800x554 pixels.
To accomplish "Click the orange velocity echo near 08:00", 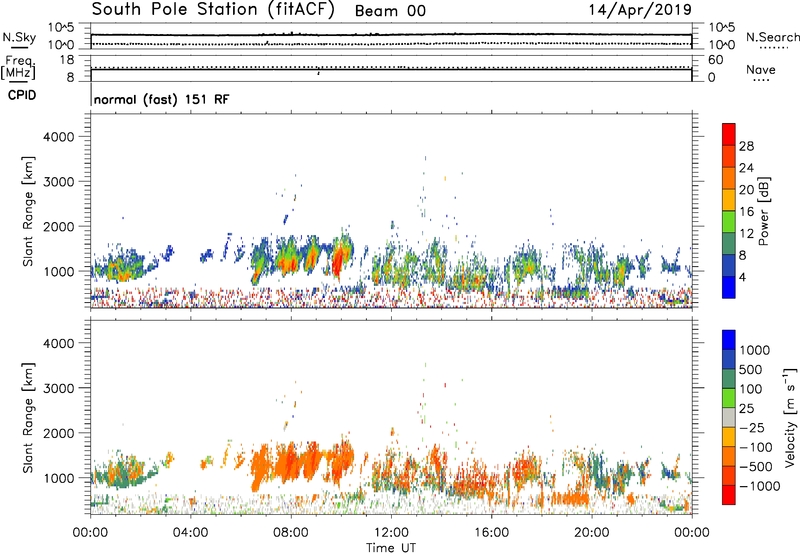I will (289, 465).
